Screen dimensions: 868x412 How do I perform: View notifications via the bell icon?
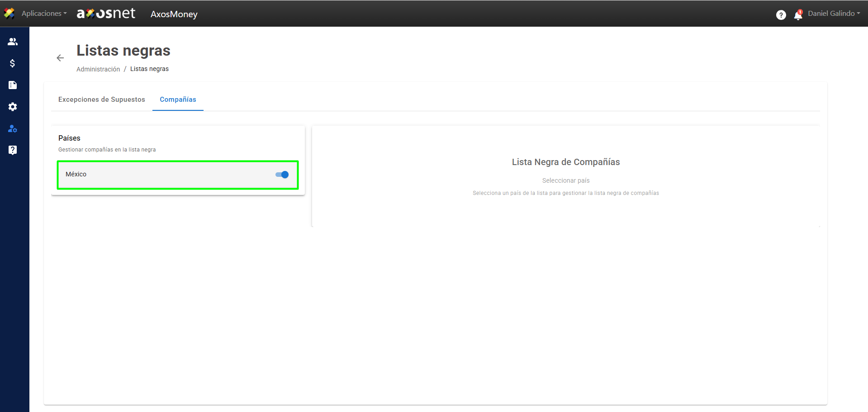click(x=798, y=15)
